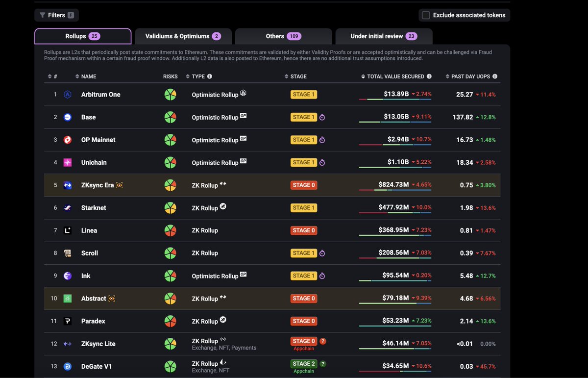Click the OP stack badge for Base type
Screen dimensions: 588x378
pos(243,116)
